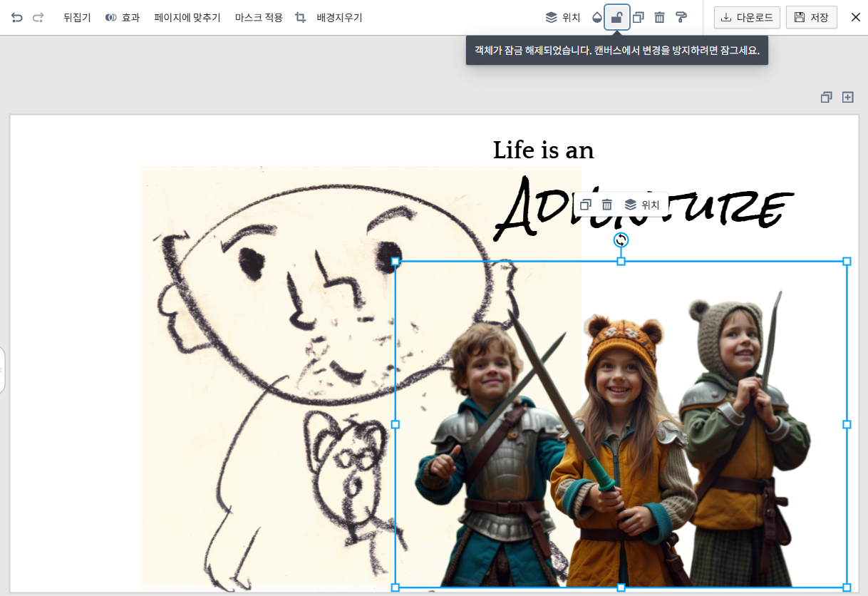The image size is (868, 596).
Task: Click 페이지에 맞추기 option
Action: [x=187, y=17]
